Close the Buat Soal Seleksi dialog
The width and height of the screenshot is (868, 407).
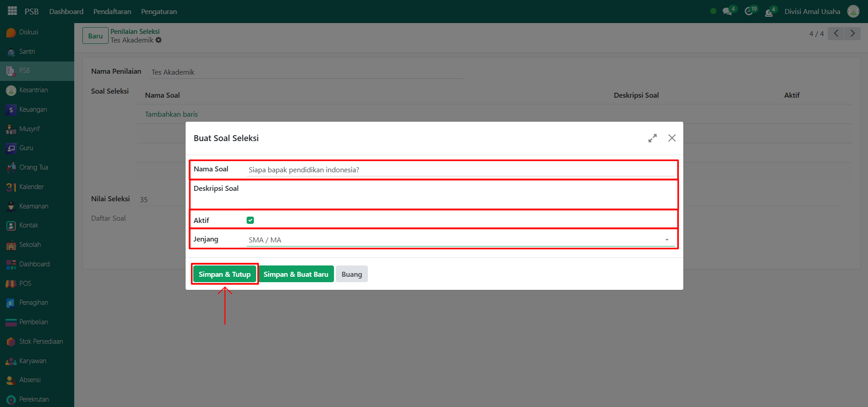click(672, 138)
